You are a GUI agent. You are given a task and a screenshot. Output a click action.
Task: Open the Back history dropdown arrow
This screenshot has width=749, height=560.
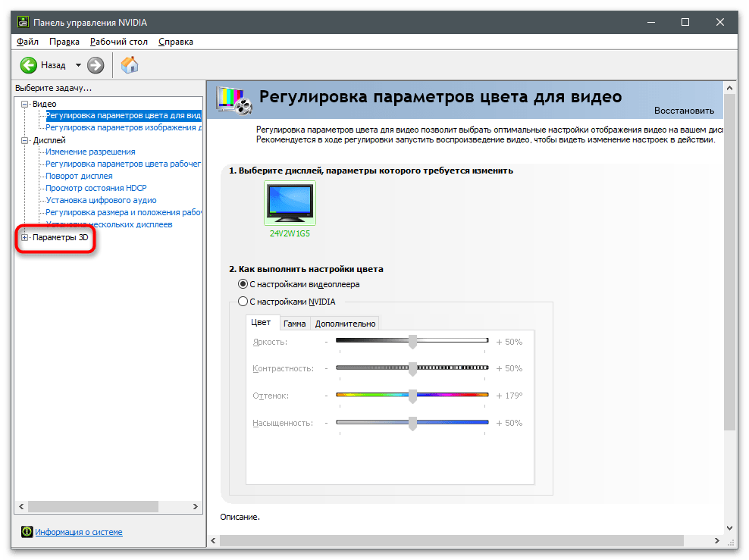78,65
